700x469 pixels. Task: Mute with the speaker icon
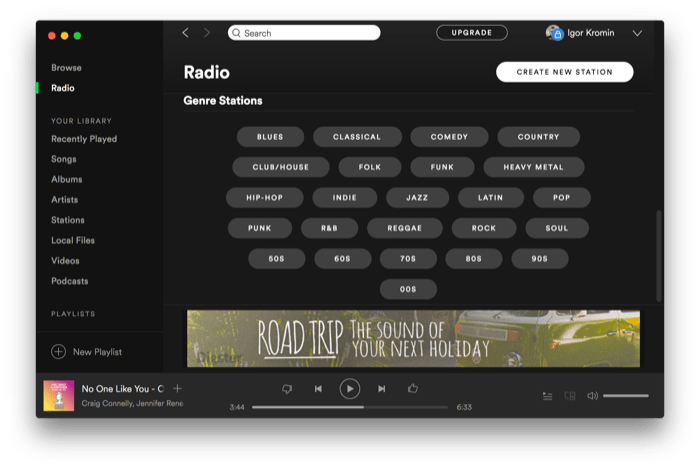coord(592,396)
